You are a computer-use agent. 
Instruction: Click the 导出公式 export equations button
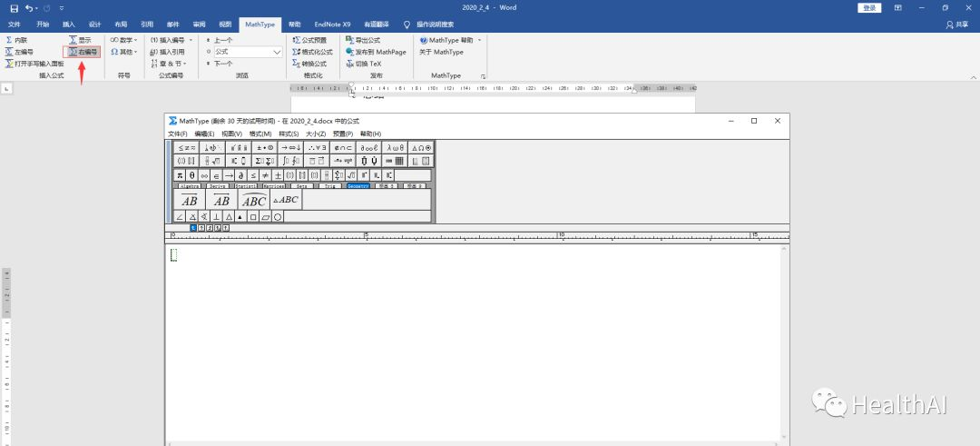point(363,40)
